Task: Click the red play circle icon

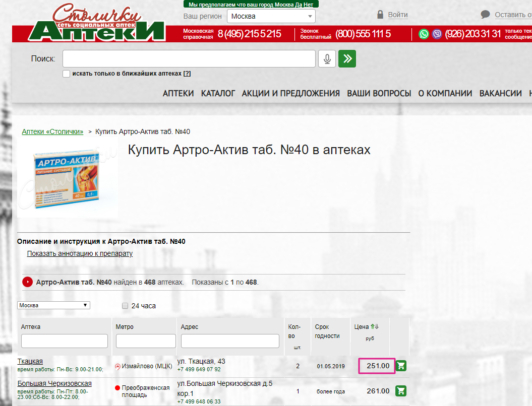Action: tap(27, 282)
